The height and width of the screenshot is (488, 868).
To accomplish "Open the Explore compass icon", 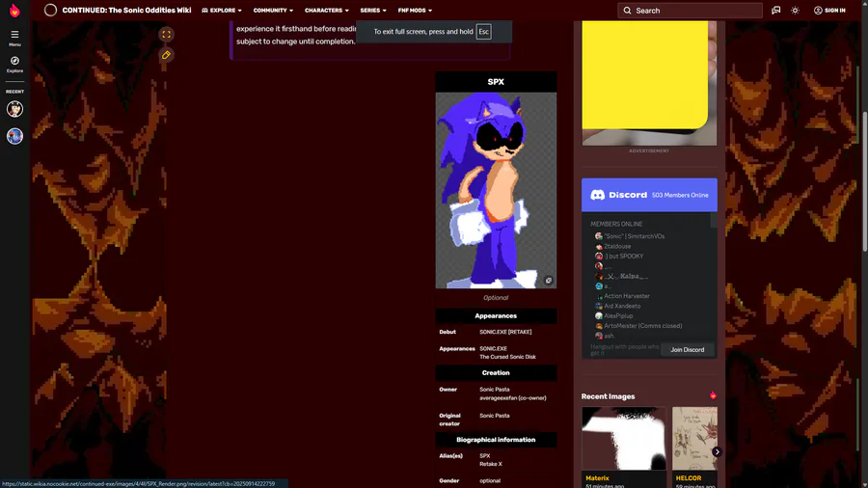I will [14, 65].
